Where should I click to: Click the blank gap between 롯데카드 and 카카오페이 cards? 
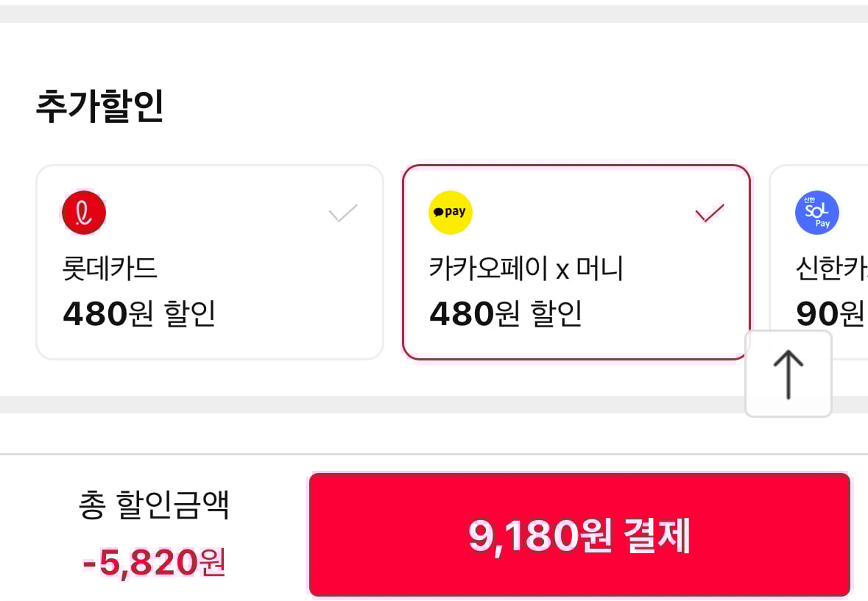click(x=393, y=262)
